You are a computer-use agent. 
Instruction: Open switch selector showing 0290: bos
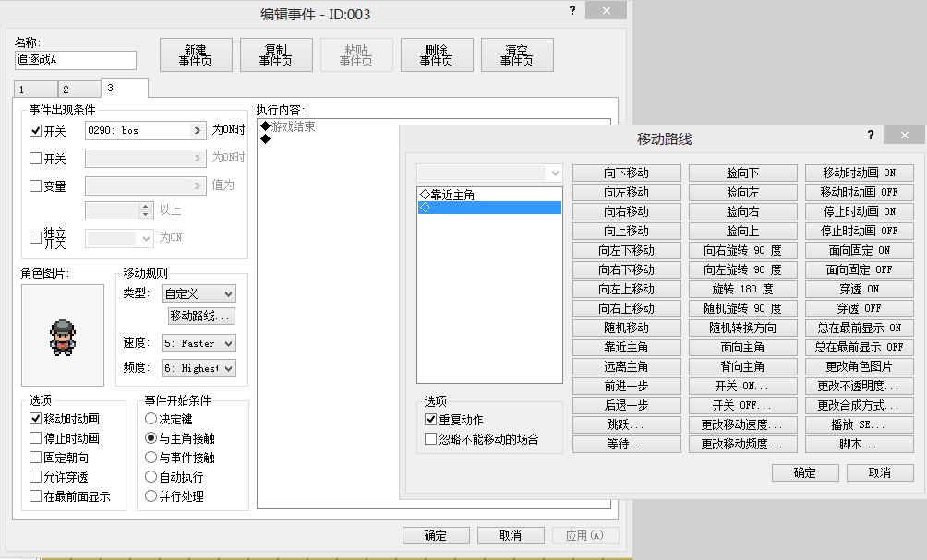(x=146, y=131)
